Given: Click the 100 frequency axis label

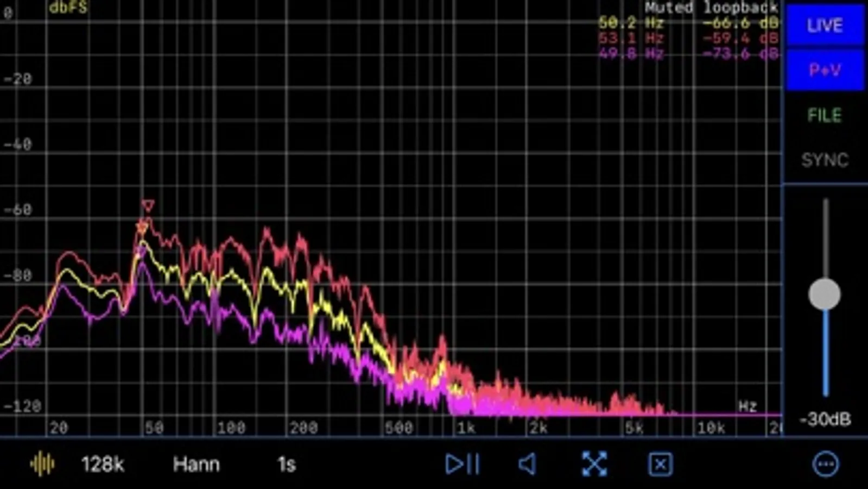Looking at the screenshot, I should pos(231,428).
